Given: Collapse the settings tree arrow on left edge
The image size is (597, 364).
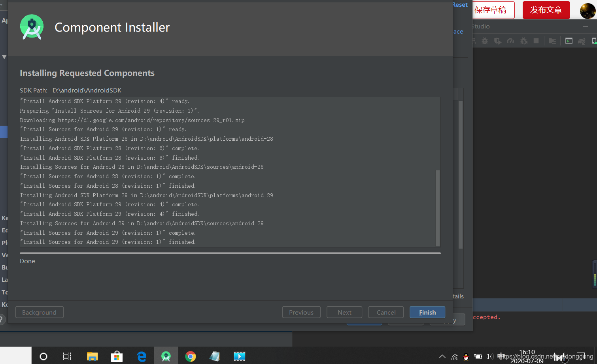Looking at the screenshot, I should click(4, 57).
